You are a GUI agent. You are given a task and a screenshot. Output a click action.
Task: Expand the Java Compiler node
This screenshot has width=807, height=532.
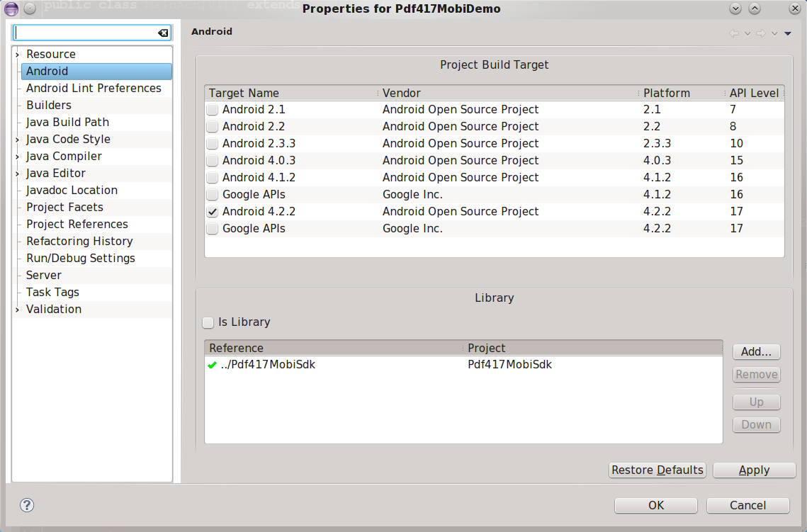[18, 157]
